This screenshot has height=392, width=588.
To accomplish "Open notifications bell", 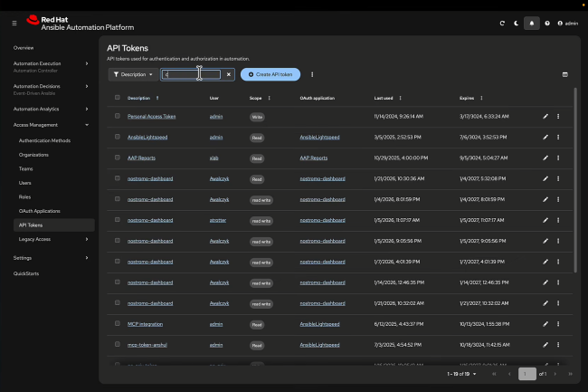I will [531, 24].
